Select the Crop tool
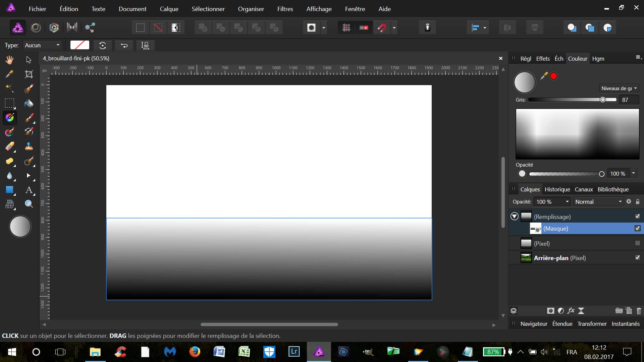This screenshot has height=362, width=644. [29, 74]
